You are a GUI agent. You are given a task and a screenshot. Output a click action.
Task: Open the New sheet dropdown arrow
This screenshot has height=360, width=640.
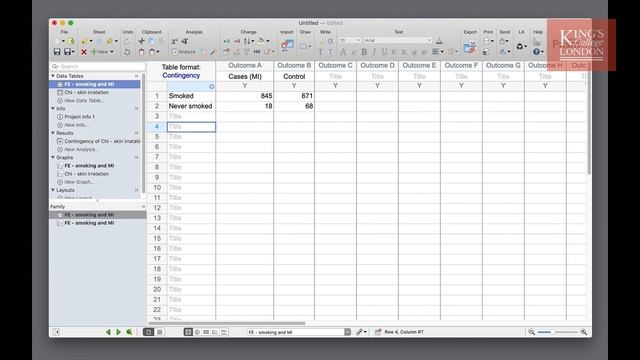coord(112,52)
